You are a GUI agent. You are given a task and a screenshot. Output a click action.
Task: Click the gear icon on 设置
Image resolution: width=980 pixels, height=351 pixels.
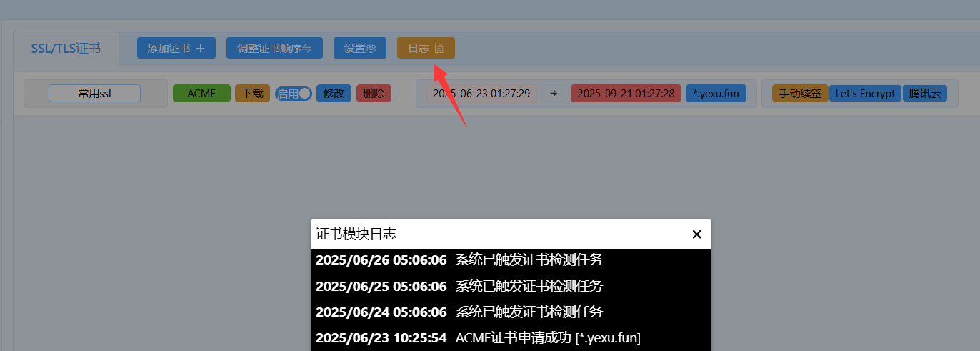pos(371,49)
